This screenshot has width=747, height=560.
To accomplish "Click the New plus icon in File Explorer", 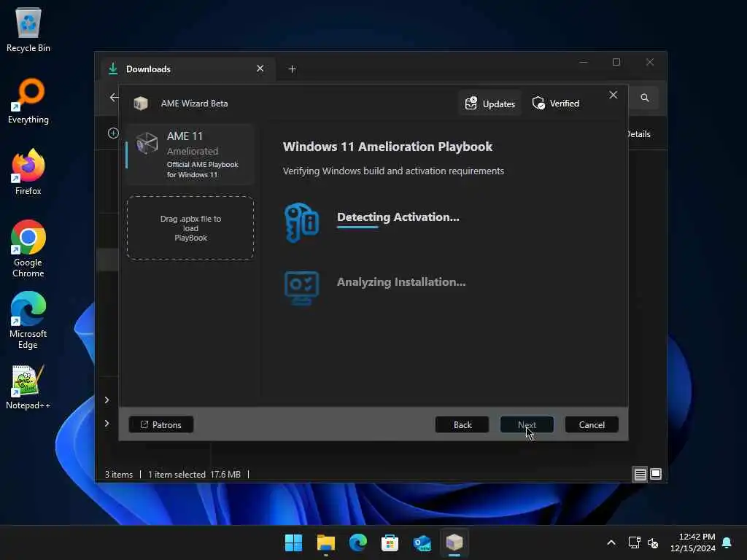I will pyautogui.click(x=113, y=133).
